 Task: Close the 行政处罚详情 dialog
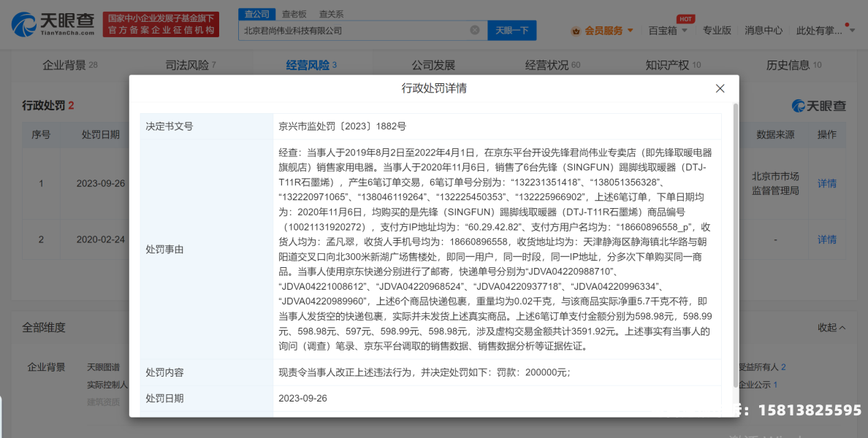coord(720,88)
